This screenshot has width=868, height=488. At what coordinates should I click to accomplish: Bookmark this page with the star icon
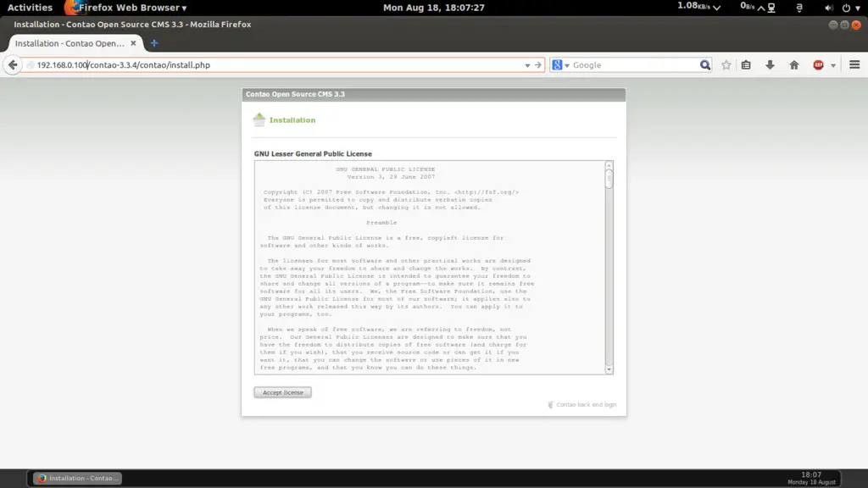(x=726, y=65)
